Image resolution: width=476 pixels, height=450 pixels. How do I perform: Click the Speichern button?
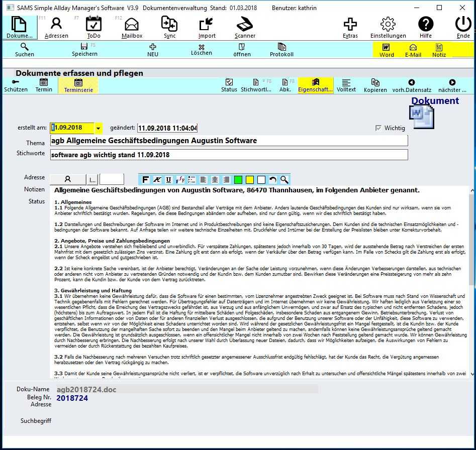[x=84, y=50]
